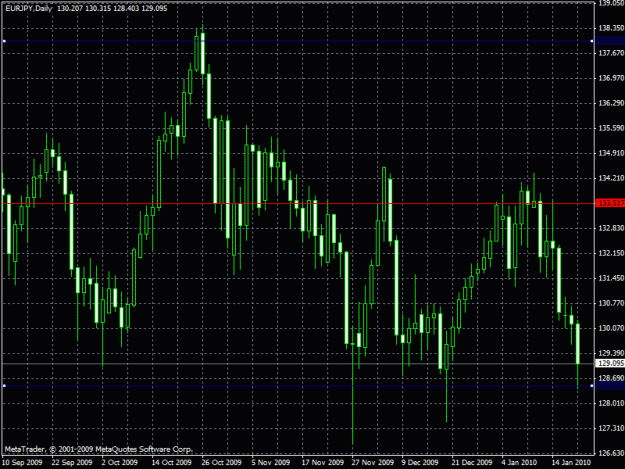Click the 136.290 price axis label
Screen dimensions: 625x469
[x=611, y=103]
